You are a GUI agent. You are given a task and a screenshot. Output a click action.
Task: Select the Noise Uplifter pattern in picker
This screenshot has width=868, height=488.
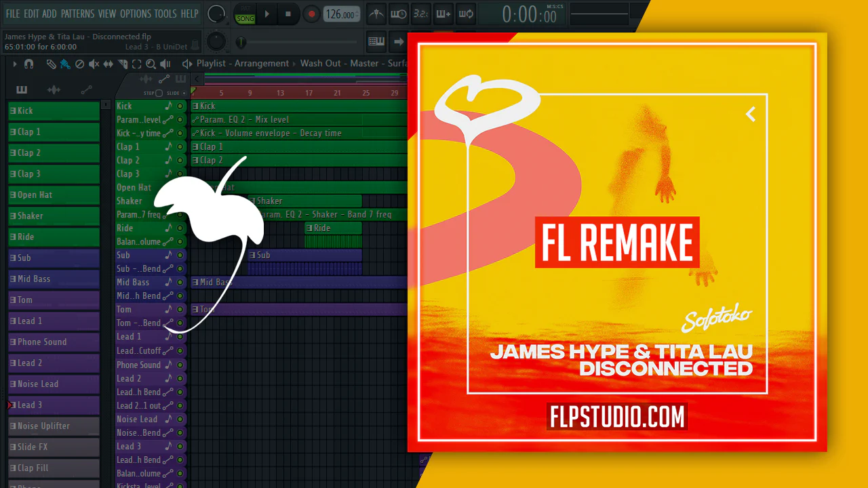pyautogui.click(x=54, y=426)
